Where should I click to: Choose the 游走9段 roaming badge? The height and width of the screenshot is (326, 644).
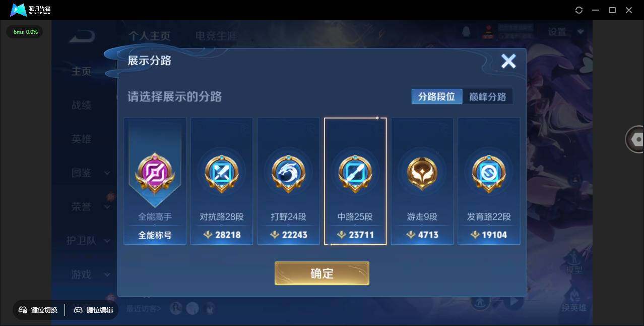(422, 181)
